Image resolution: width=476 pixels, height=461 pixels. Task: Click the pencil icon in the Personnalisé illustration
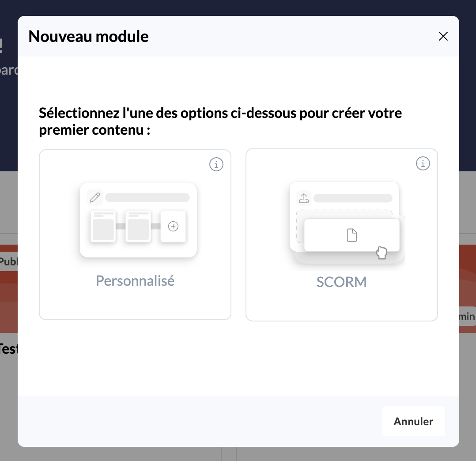point(94,197)
